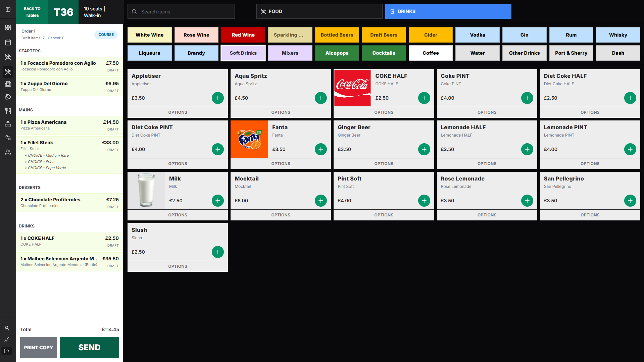The image size is (644, 362).
Task: Select the Fillet Steak order line
Action: [x=69, y=155]
